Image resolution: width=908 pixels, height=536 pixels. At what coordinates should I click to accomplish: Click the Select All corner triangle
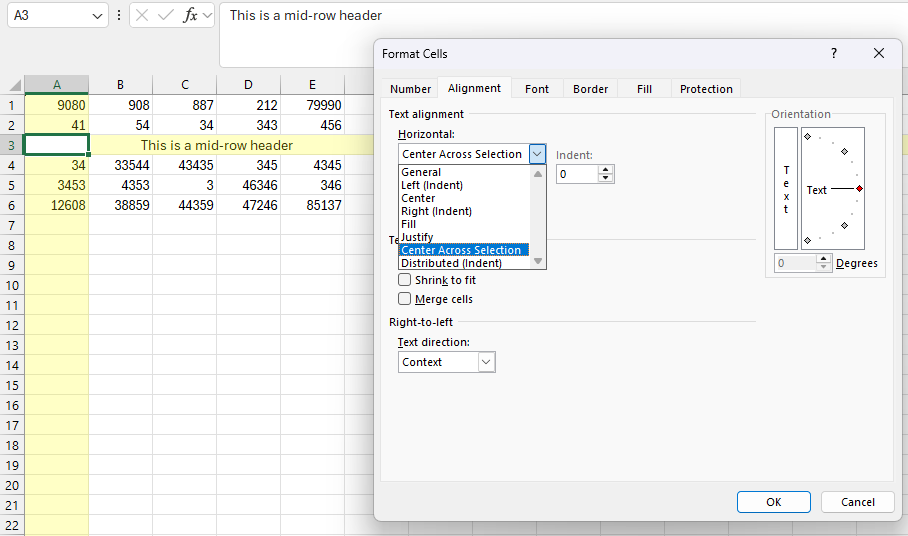15,86
